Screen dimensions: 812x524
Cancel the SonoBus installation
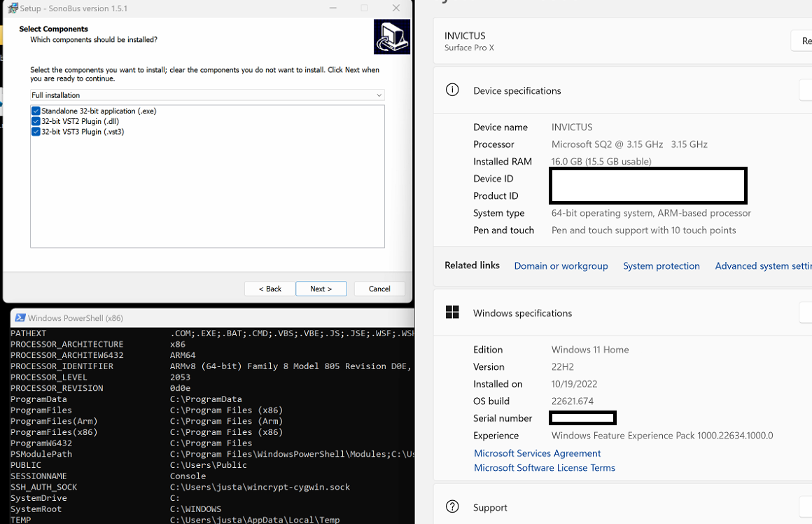pyautogui.click(x=379, y=289)
